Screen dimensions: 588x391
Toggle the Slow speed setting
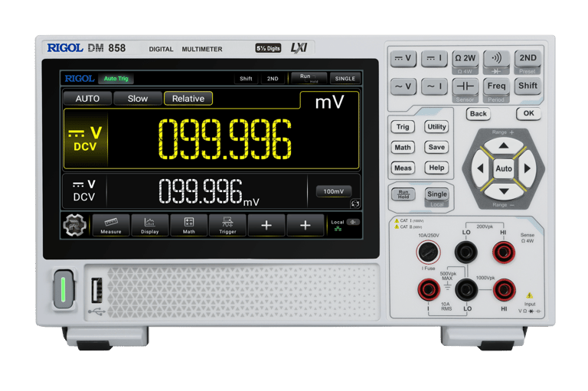tap(138, 99)
